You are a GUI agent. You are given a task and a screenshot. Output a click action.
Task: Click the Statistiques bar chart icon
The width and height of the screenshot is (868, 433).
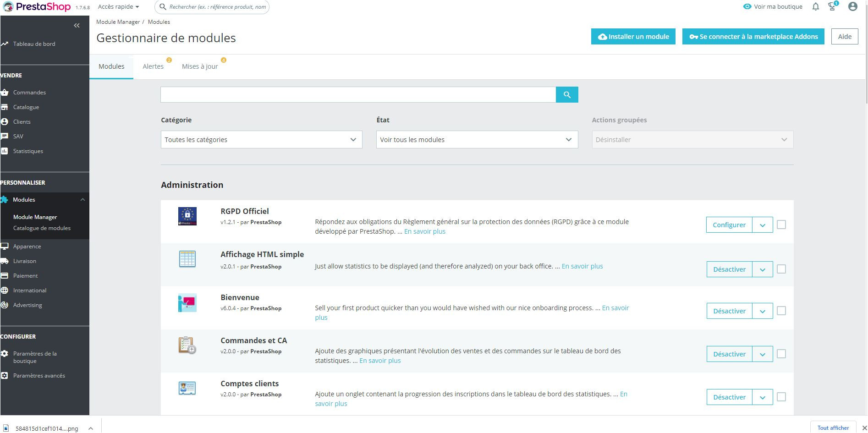point(5,151)
